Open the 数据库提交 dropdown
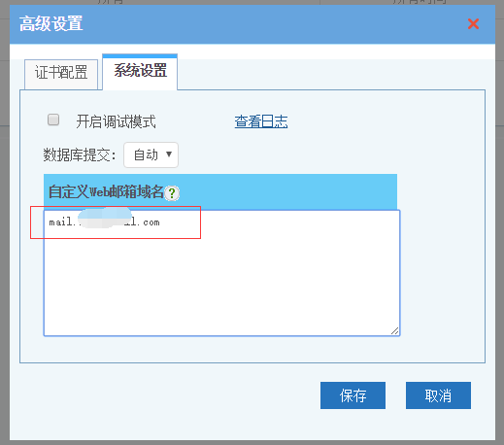Screen dimensions: 504x445 coord(151,154)
